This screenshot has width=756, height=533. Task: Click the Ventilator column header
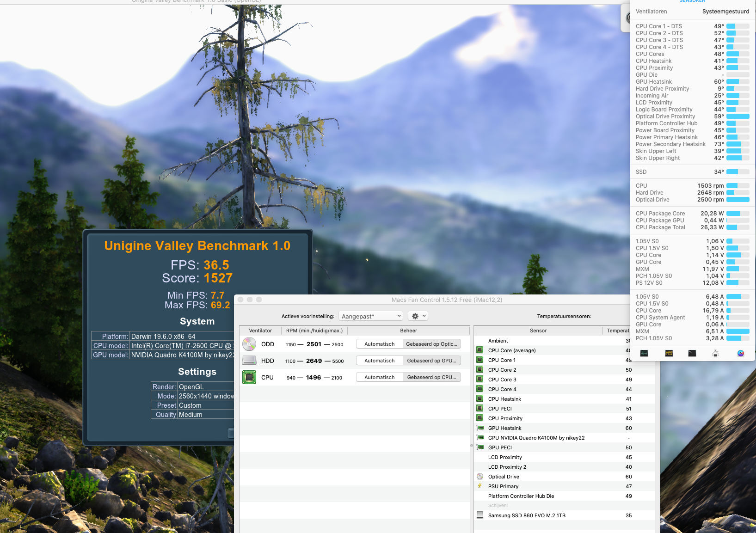(x=260, y=331)
